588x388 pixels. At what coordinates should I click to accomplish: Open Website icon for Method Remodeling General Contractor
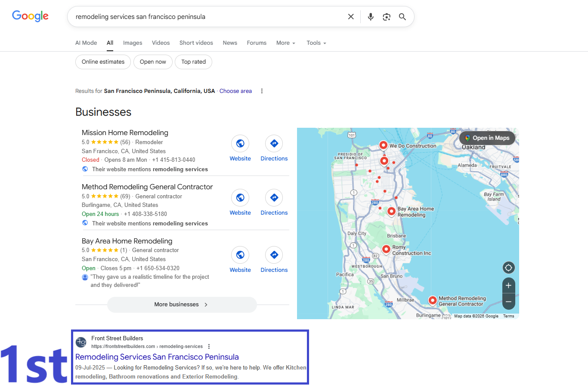(240, 198)
